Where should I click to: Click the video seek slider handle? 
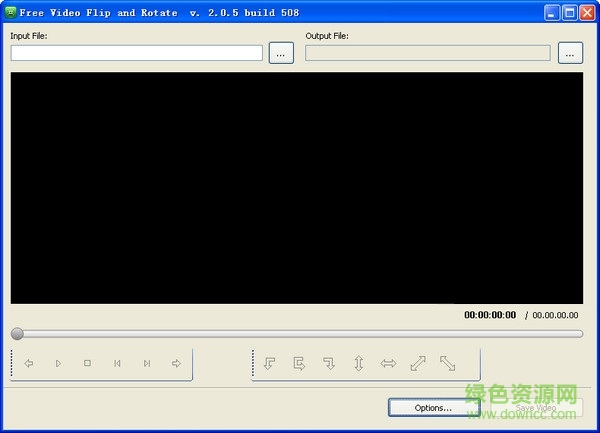click(x=17, y=333)
